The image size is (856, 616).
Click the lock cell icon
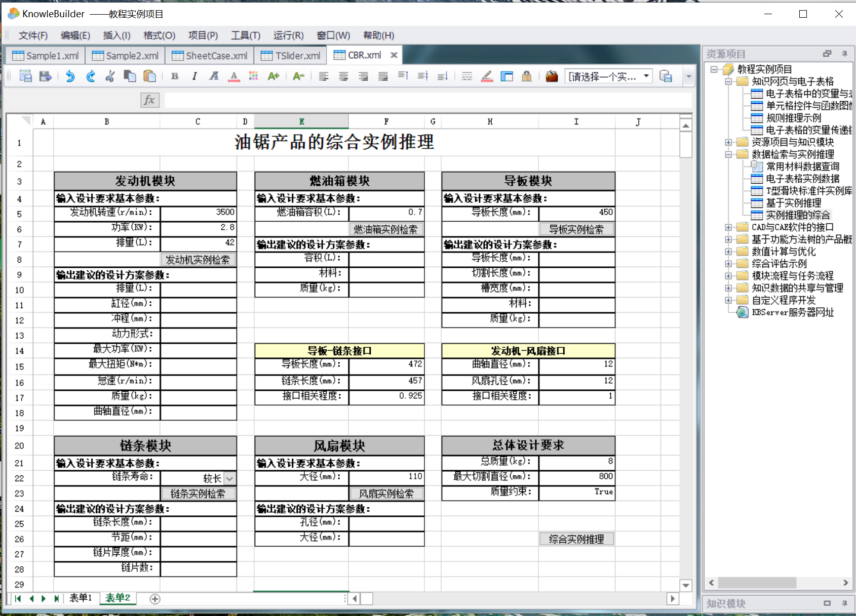(527, 76)
